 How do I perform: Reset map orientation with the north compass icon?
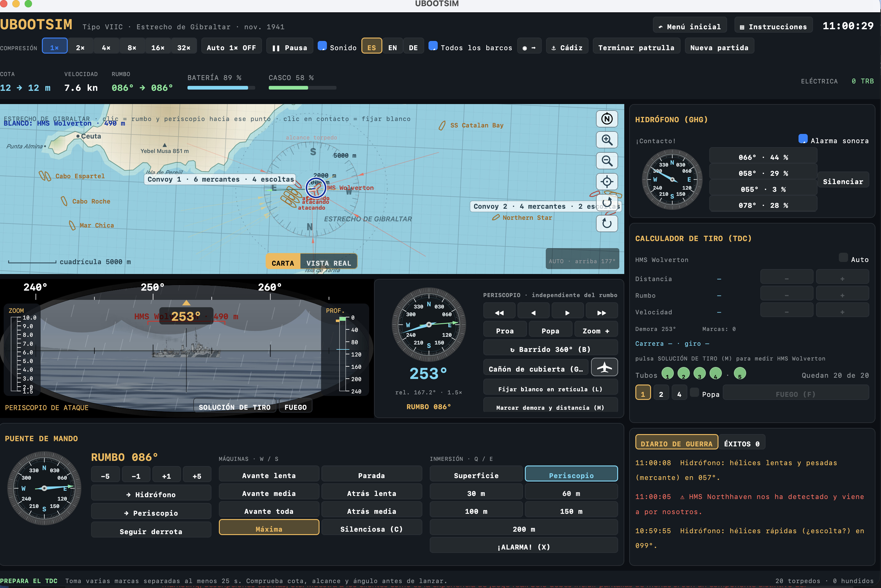[607, 119]
